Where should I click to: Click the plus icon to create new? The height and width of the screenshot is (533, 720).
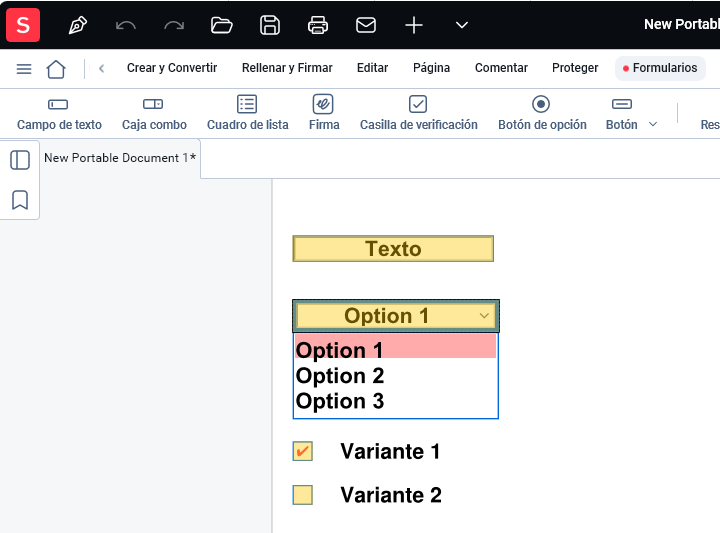coord(414,25)
